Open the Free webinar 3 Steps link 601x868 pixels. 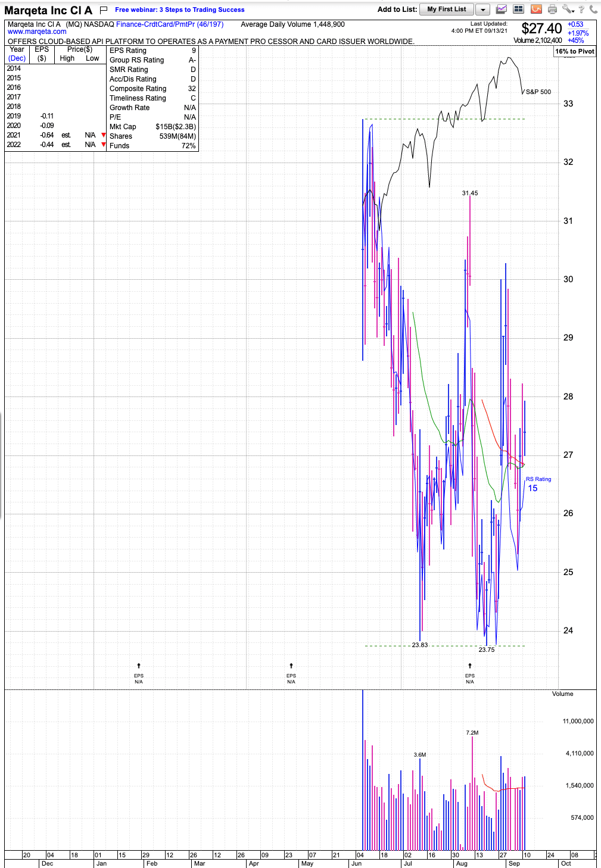click(x=180, y=10)
